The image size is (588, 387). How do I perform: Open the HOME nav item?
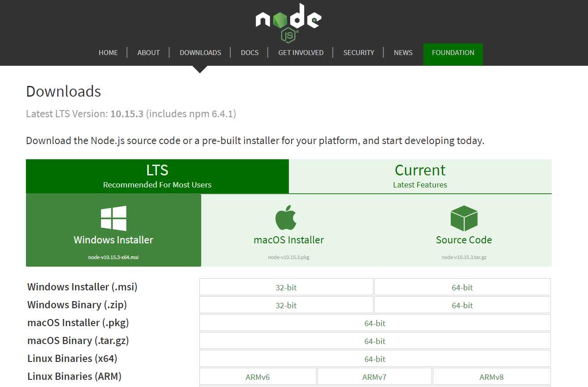(108, 53)
